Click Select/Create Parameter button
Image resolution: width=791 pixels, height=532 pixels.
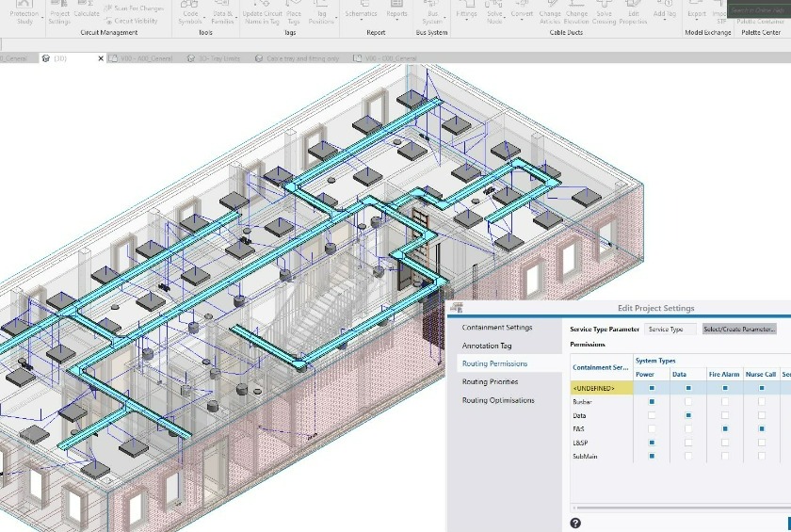coord(739,329)
